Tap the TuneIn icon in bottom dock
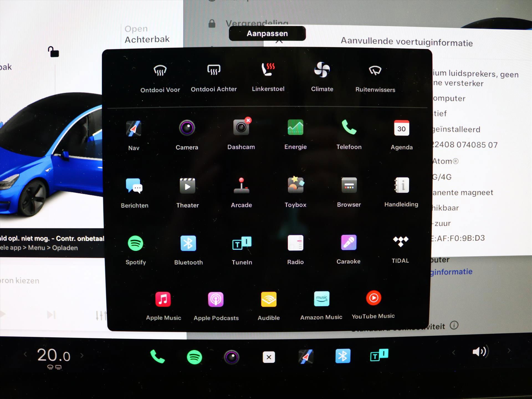This screenshot has height=399, width=532. (379, 355)
